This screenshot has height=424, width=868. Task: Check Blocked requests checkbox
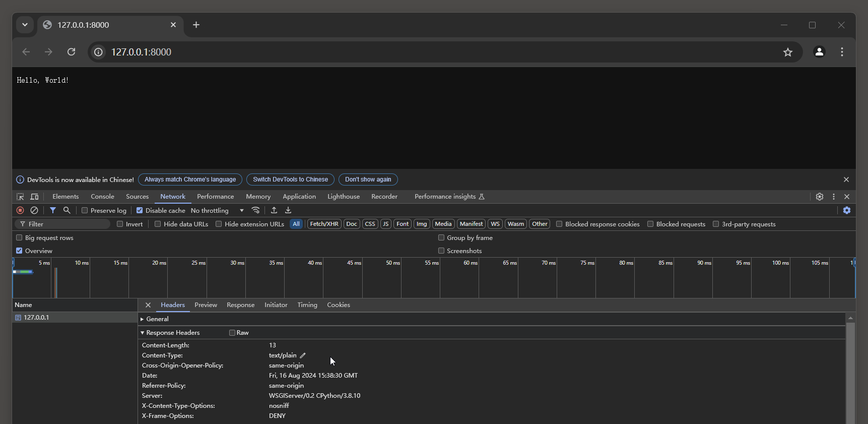[650, 224]
